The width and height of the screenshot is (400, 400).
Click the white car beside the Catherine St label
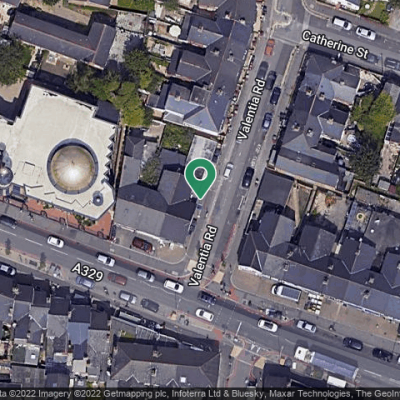366,33
